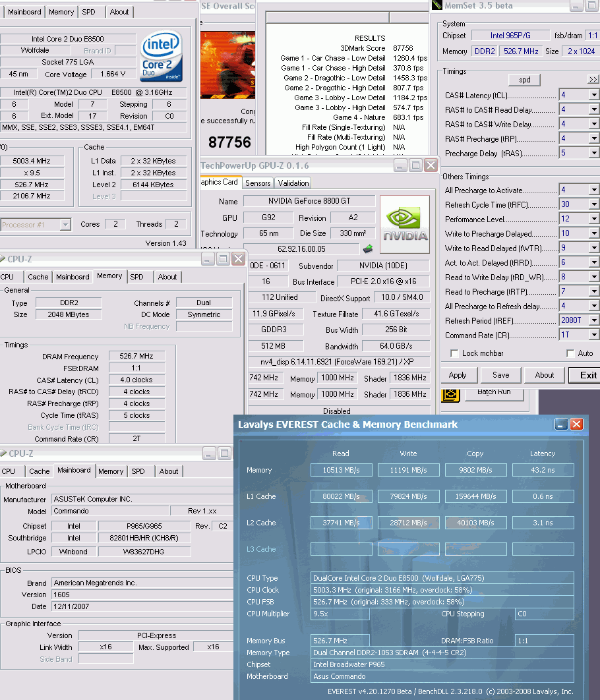Expand Write to Read Delayed (tWTR) dropdown
Viewport: 600px width, 700px height.
pyautogui.click(x=594, y=248)
